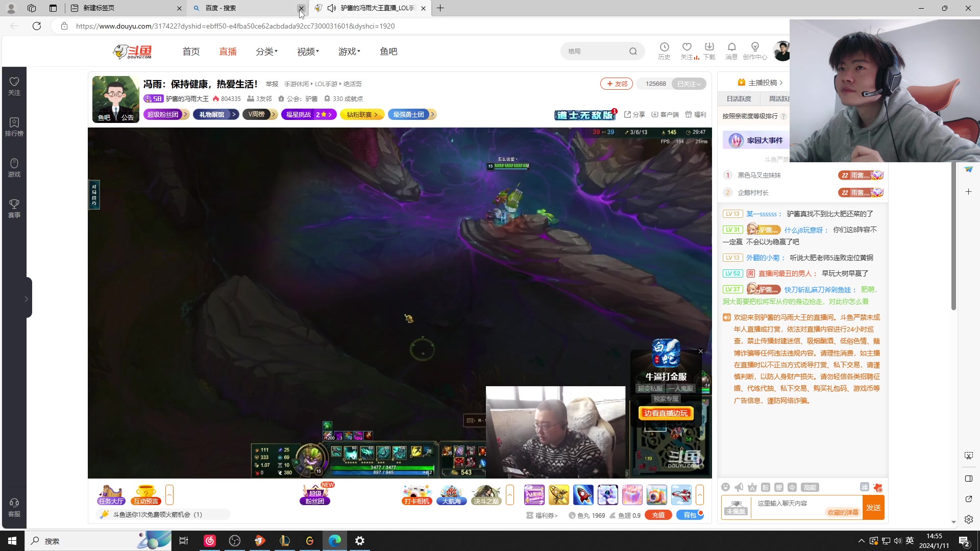
Task: Click the 客户端 client download link
Action: pos(665,114)
